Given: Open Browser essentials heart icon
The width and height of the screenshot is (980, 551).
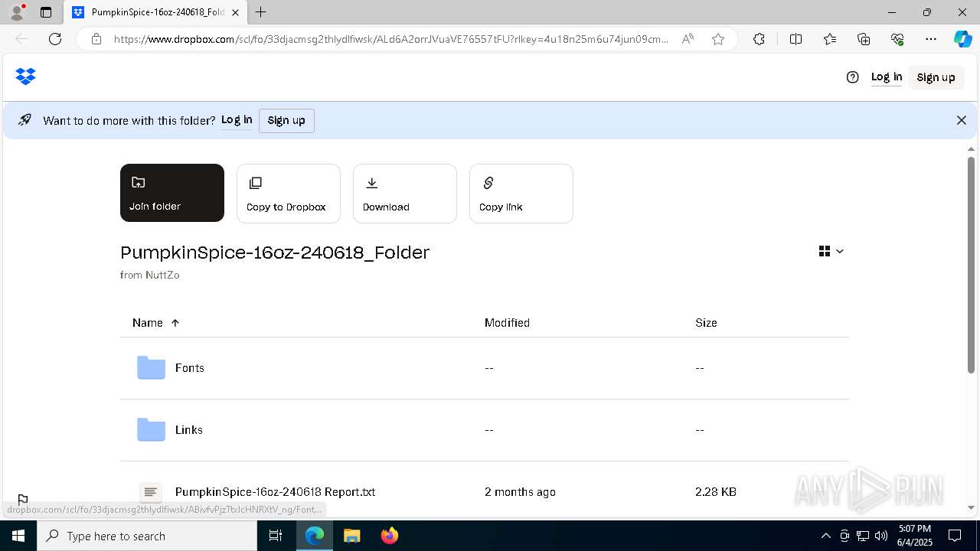Looking at the screenshot, I should click(897, 39).
